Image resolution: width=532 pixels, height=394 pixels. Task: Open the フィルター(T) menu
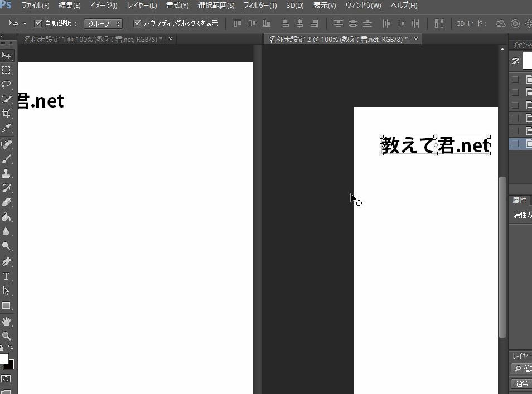point(260,6)
